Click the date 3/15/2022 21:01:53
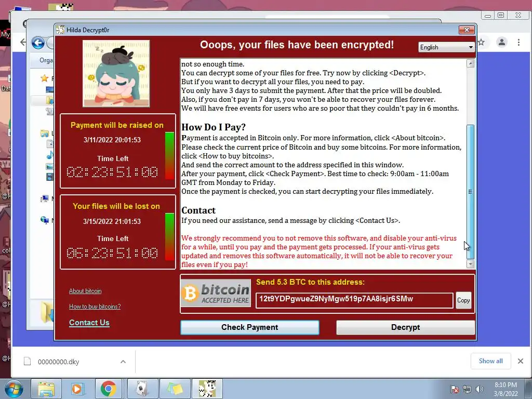532x399 pixels. pos(112,221)
